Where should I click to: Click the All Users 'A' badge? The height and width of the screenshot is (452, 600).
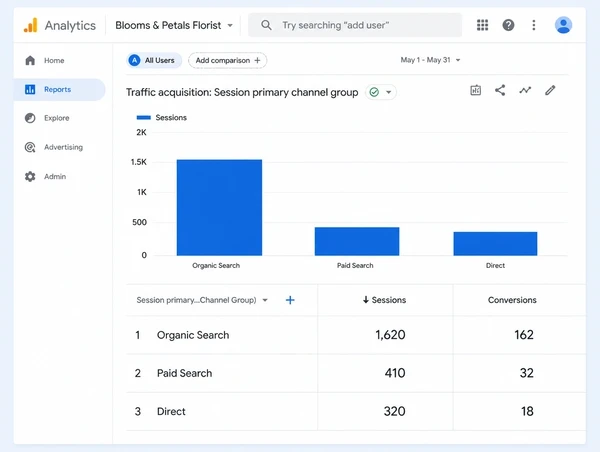[x=134, y=60]
